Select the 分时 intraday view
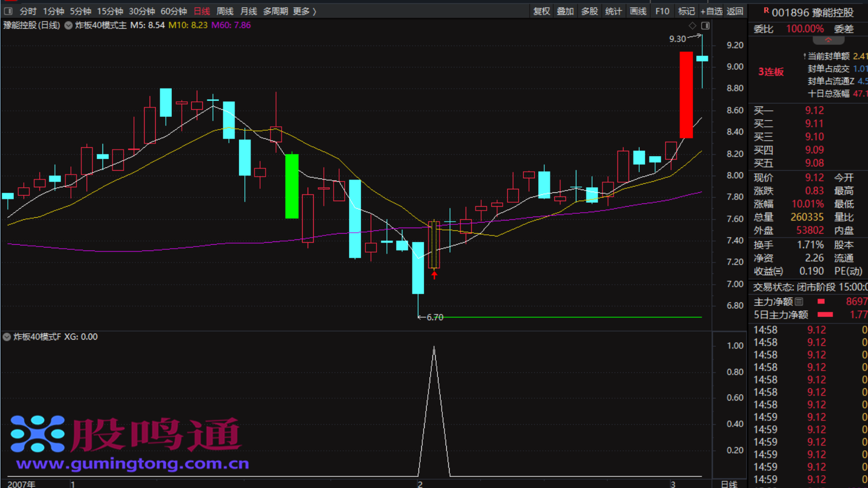The width and height of the screenshot is (868, 488). [x=28, y=11]
